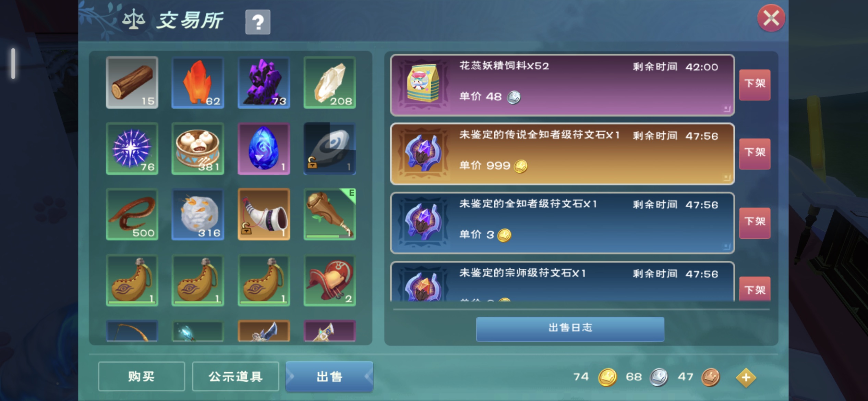The image size is (868, 401).
Task: Open the 花蕊妖精饲料x52 listing details
Action: point(562,85)
